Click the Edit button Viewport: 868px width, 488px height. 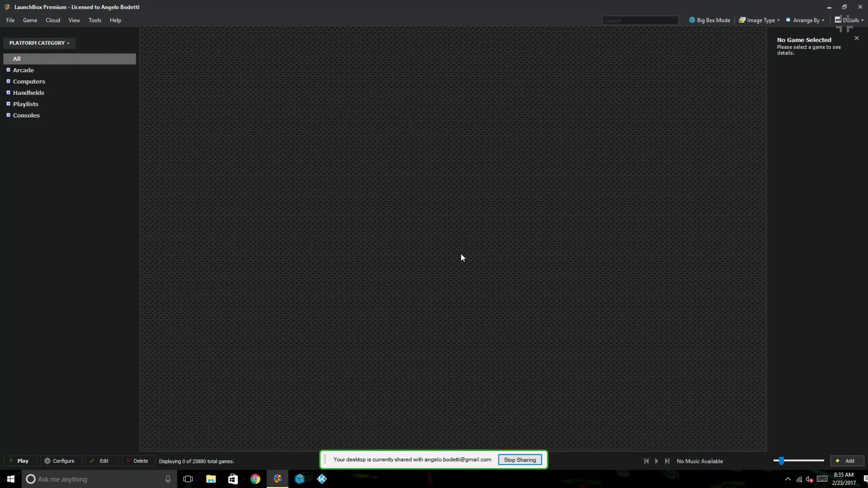pos(101,461)
